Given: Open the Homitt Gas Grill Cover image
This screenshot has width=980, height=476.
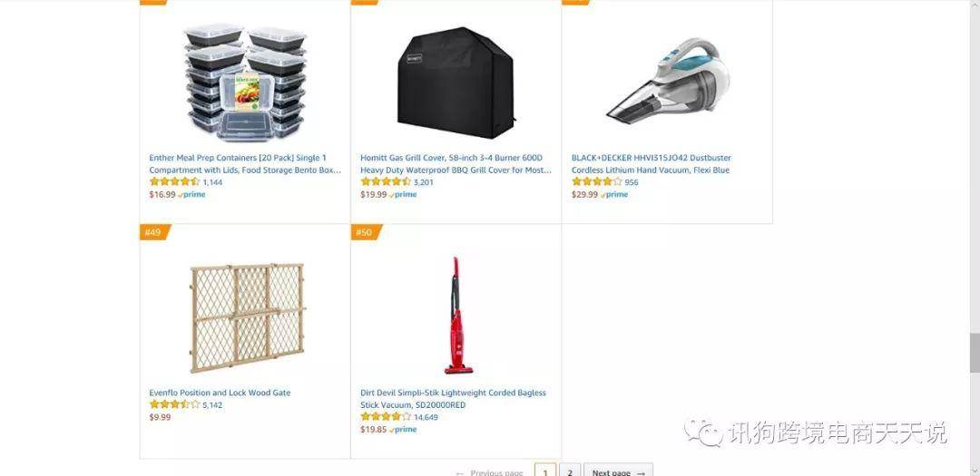Looking at the screenshot, I should [x=456, y=83].
